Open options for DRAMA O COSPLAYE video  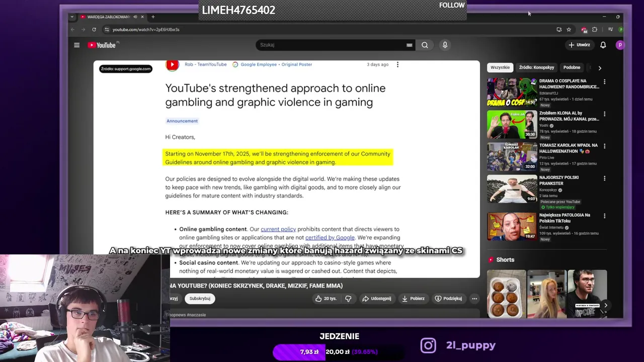(604, 81)
